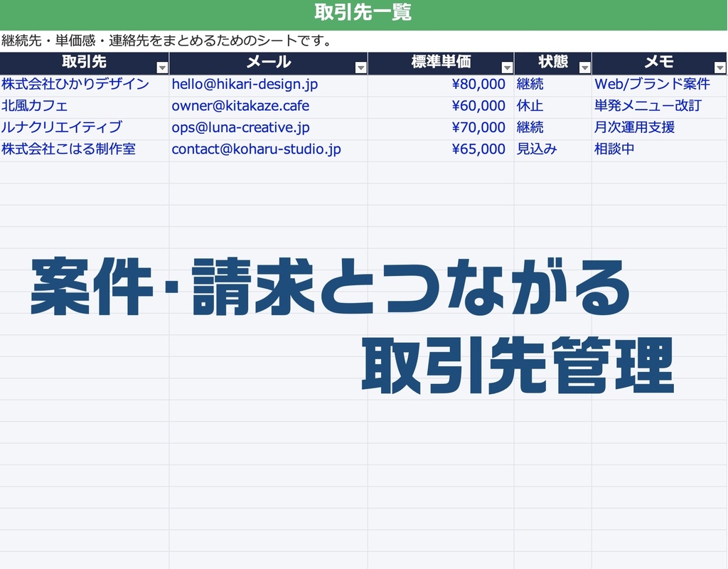Open the filter on the 標準単価 column
Image resolution: width=728 pixels, height=569 pixels.
point(507,66)
